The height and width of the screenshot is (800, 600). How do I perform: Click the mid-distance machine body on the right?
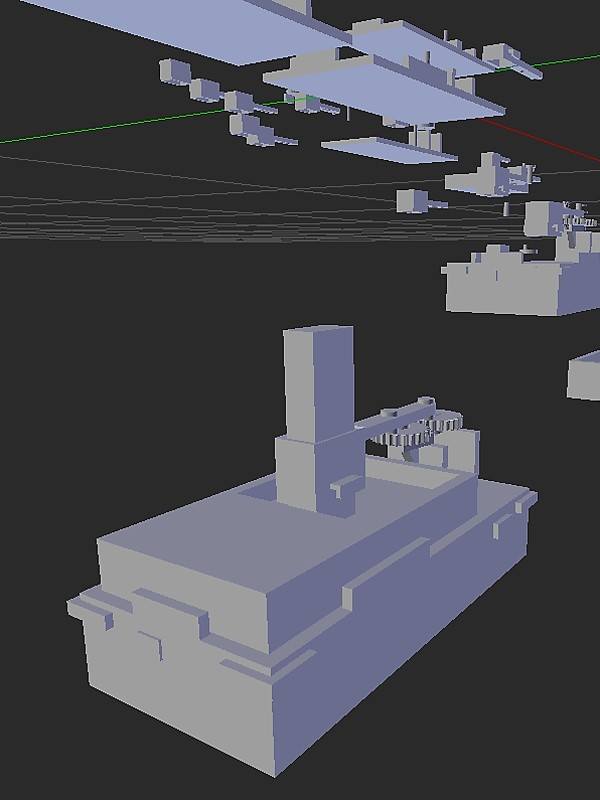click(x=505, y=288)
